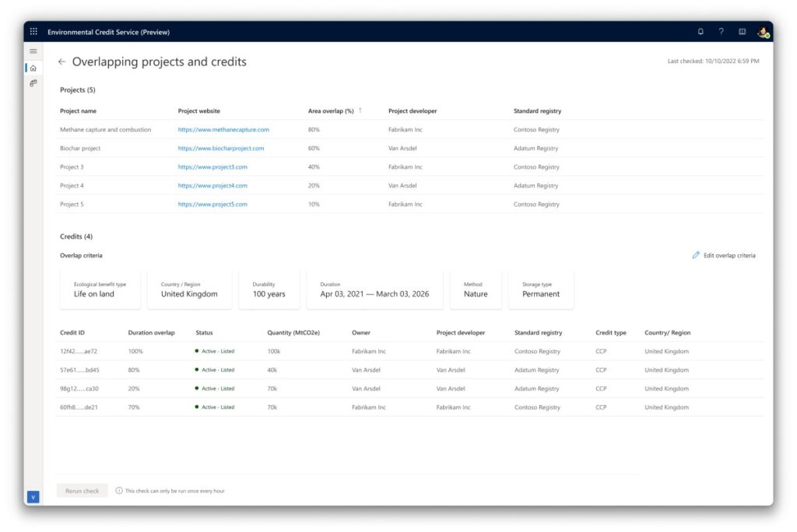The width and height of the screenshot is (797, 532).
Task: Open the user account avatar menu
Action: (762, 32)
